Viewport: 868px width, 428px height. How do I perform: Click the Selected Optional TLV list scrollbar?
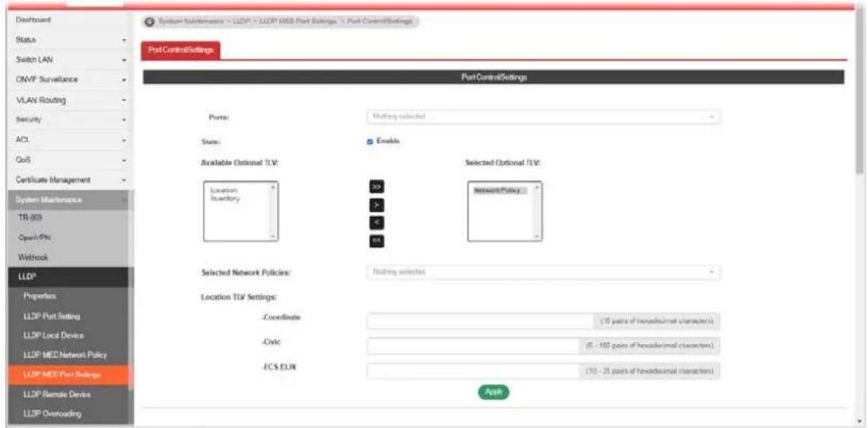pyautogui.click(x=536, y=211)
